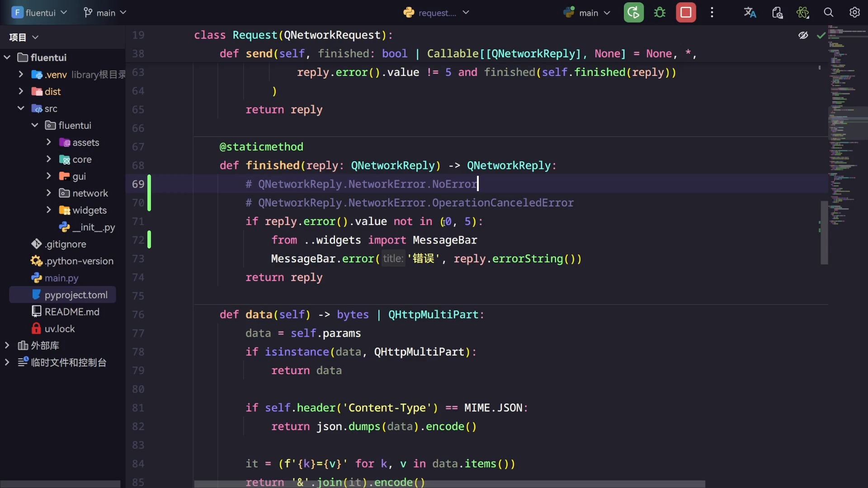Select the __init__.py file

[x=87, y=227]
